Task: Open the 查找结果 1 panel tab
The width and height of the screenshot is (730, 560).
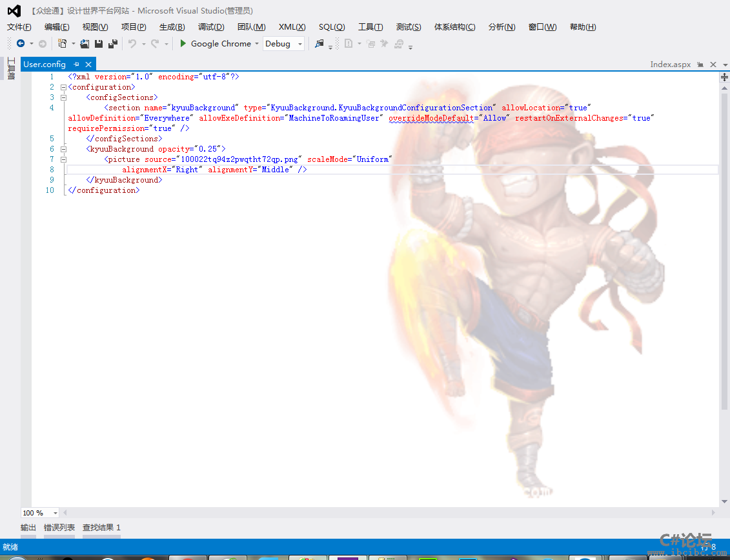Action: 101,527
